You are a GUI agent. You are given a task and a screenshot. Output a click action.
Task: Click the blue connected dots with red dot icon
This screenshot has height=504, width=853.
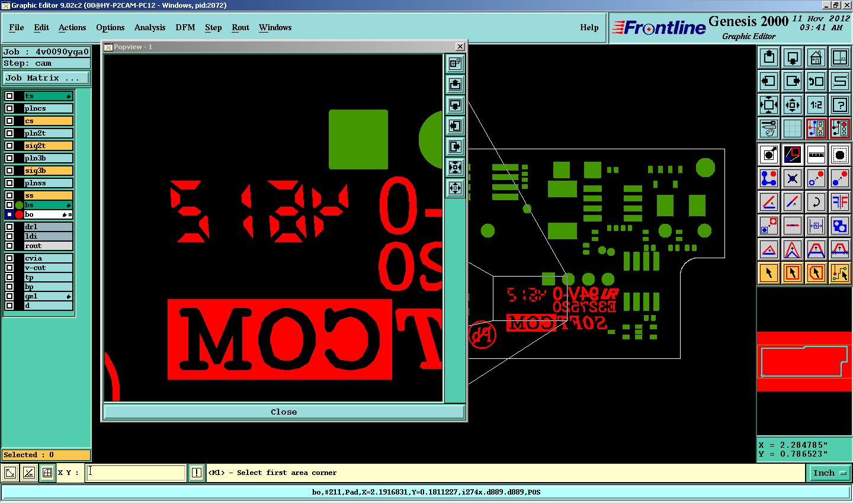point(769,178)
